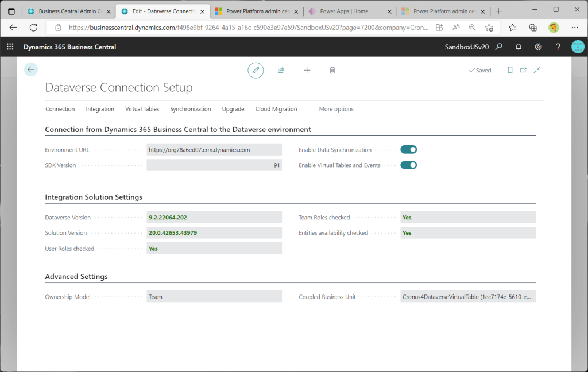Close the Edit - Dataverse Connection tab

(x=202, y=11)
